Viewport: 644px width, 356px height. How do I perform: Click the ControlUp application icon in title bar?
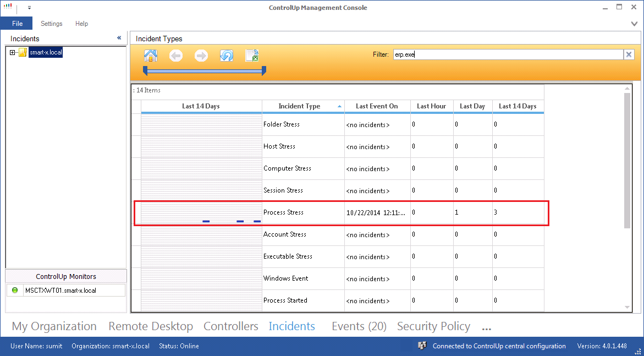(x=8, y=7)
